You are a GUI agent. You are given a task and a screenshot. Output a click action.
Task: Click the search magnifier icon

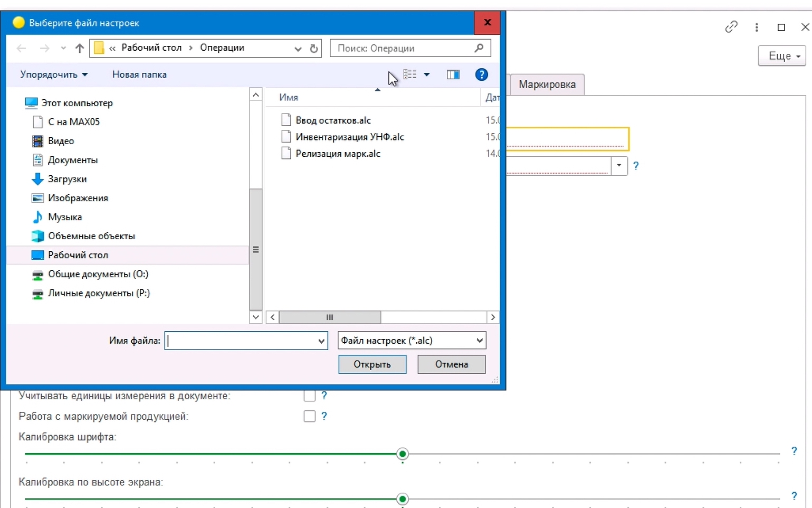click(x=479, y=48)
